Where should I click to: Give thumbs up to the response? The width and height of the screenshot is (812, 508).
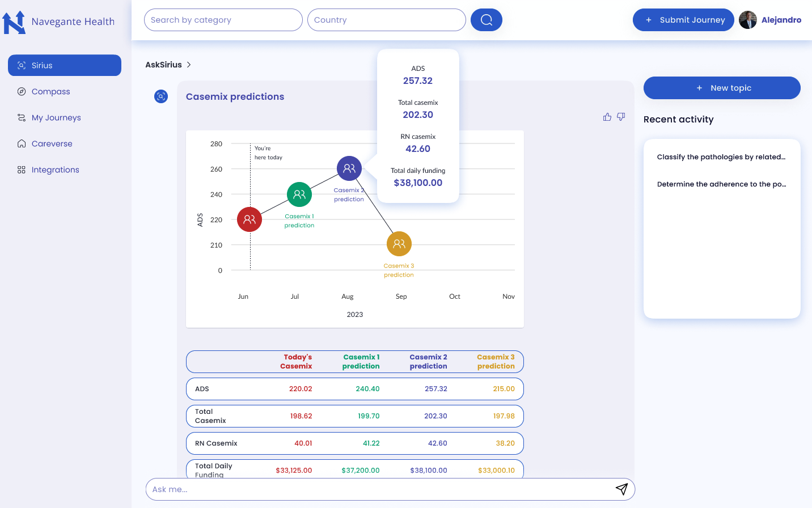(607, 117)
